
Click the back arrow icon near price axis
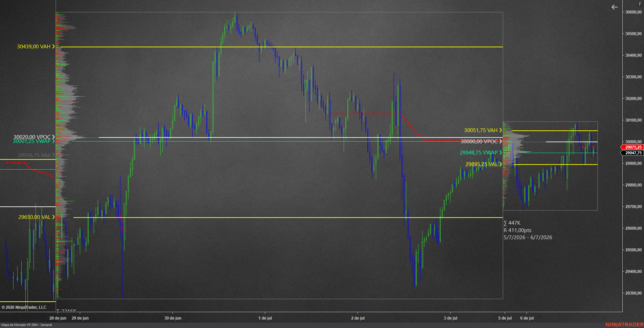point(615,7)
